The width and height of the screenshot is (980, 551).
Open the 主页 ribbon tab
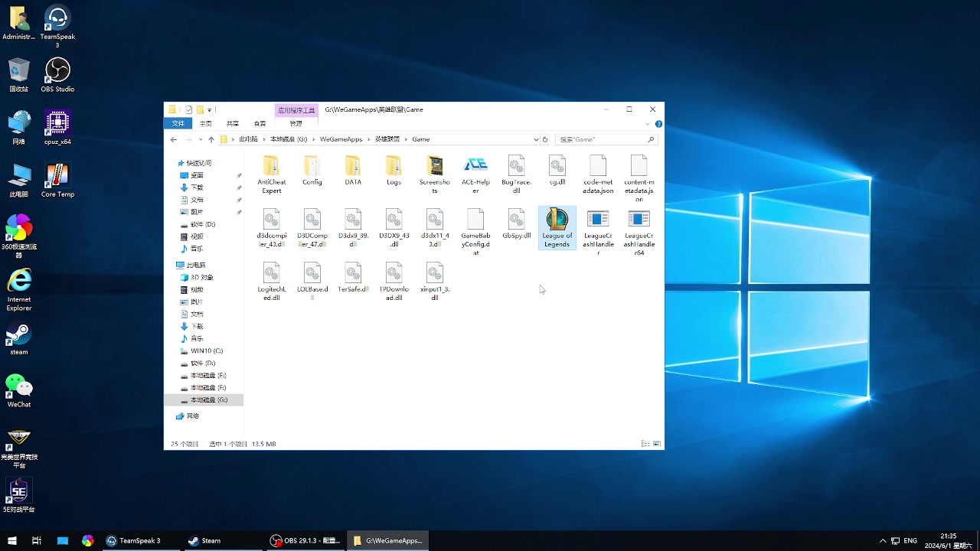coord(205,123)
